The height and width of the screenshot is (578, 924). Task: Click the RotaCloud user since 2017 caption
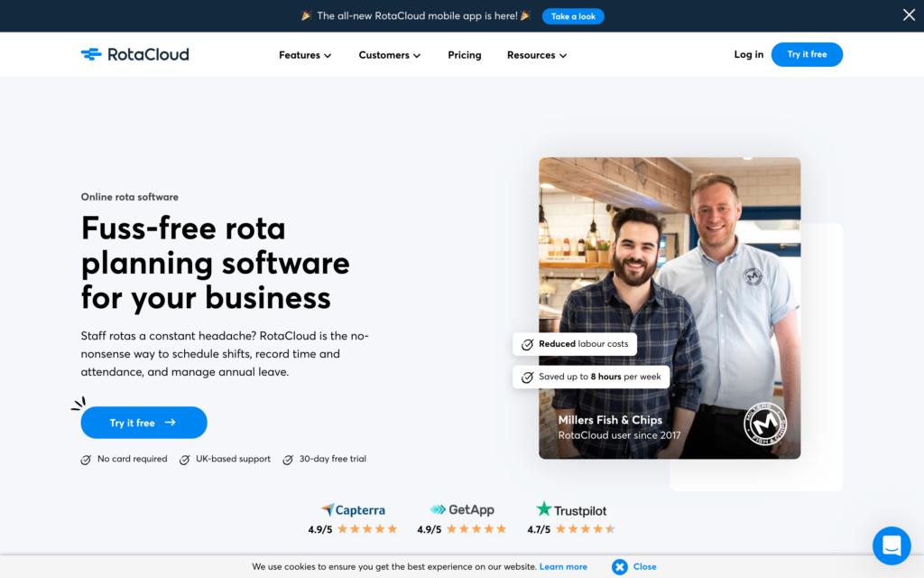pos(619,435)
